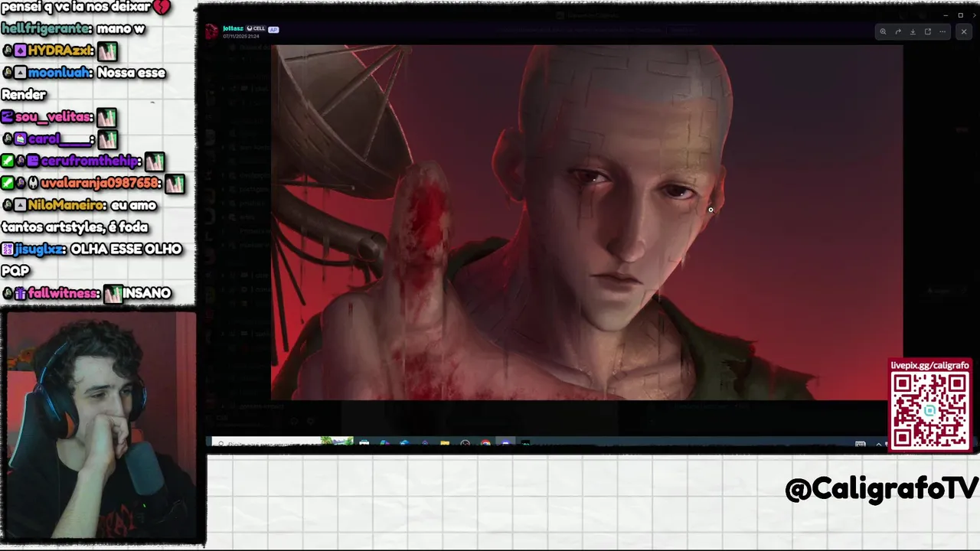
Task: Download the image with the download icon
Action: coord(913,31)
